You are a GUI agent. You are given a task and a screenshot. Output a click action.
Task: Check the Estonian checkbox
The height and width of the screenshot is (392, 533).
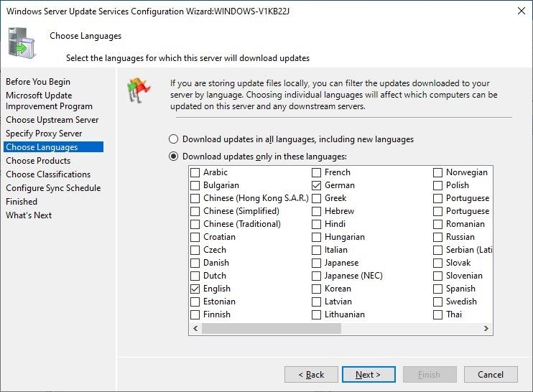point(195,302)
